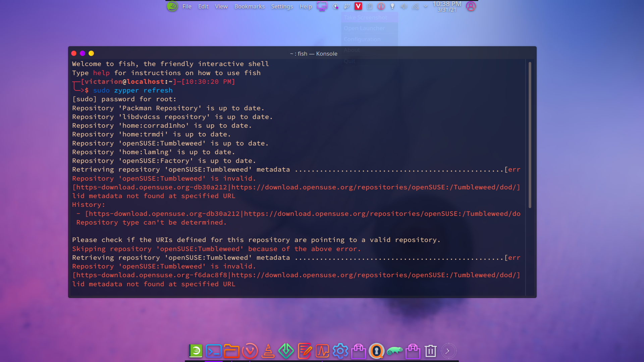This screenshot has height=362, width=644.
Task: Launch VLC cone icon from the dock
Action: point(268,351)
